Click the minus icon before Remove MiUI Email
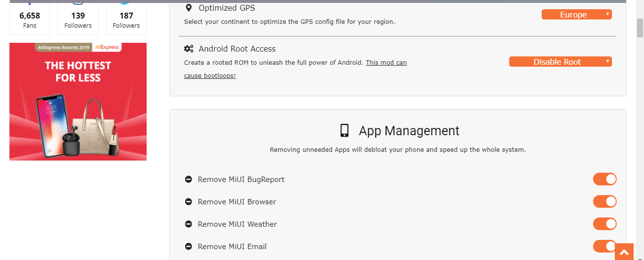 pyautogui.click(x=188, y=246)
